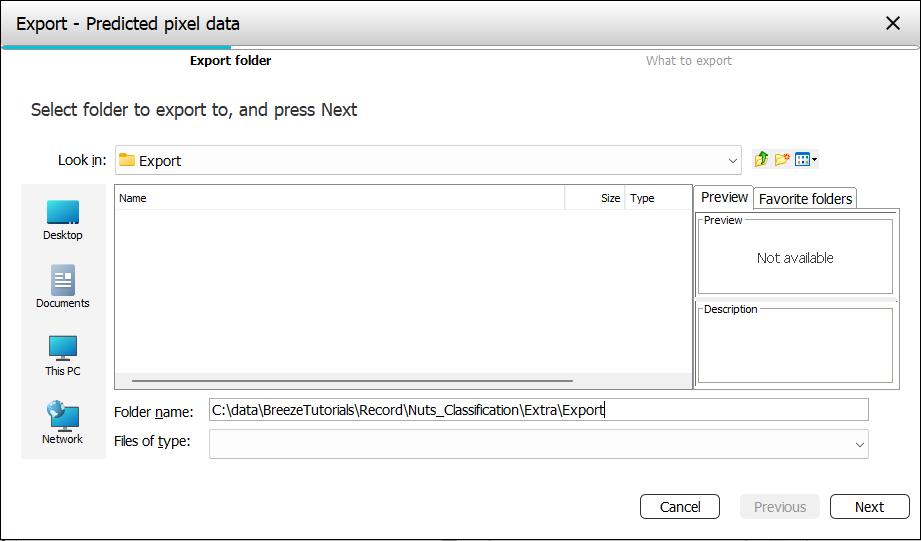Sort file list by Type column
Image resolution: width=921 pixels, height=541 pixels.
point(657,198)
